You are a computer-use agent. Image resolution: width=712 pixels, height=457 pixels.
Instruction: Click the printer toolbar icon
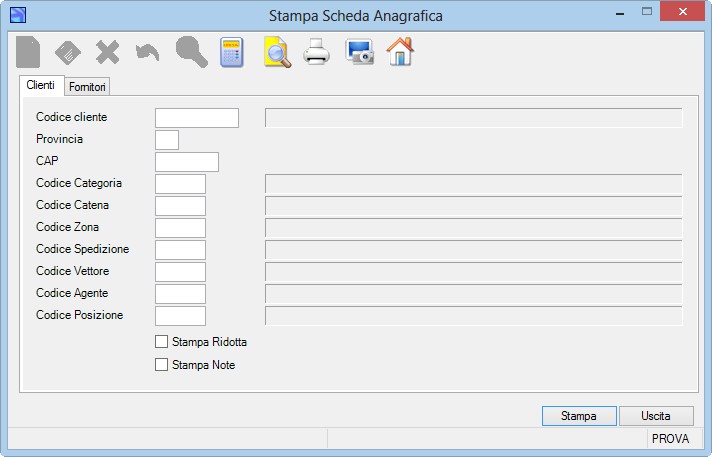tap(316, 52)
